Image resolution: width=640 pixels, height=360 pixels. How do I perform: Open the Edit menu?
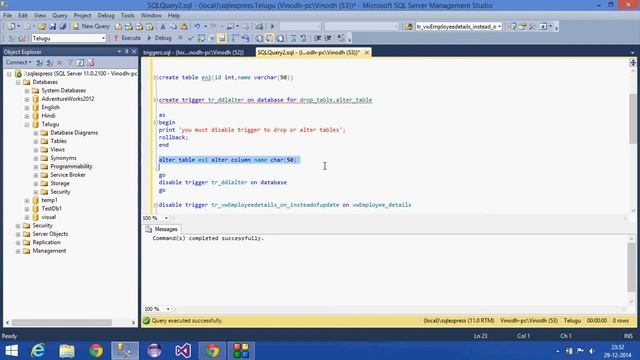[x=23, y=16]
